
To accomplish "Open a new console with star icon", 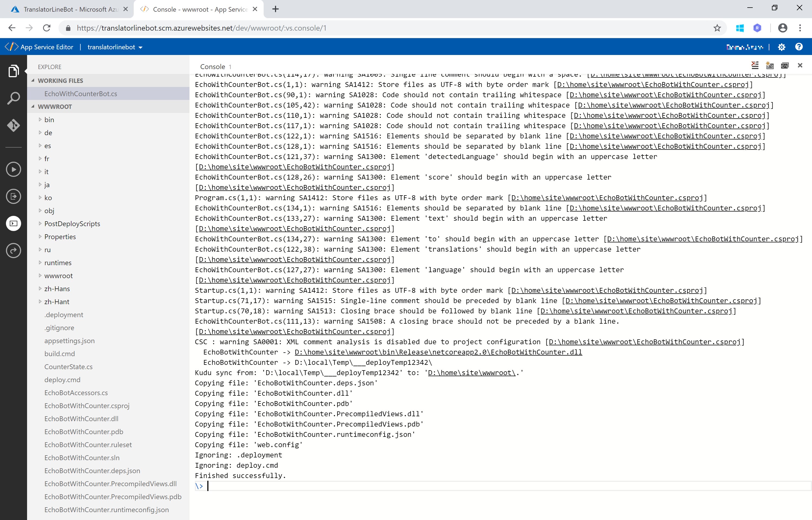I will [770, 66].
